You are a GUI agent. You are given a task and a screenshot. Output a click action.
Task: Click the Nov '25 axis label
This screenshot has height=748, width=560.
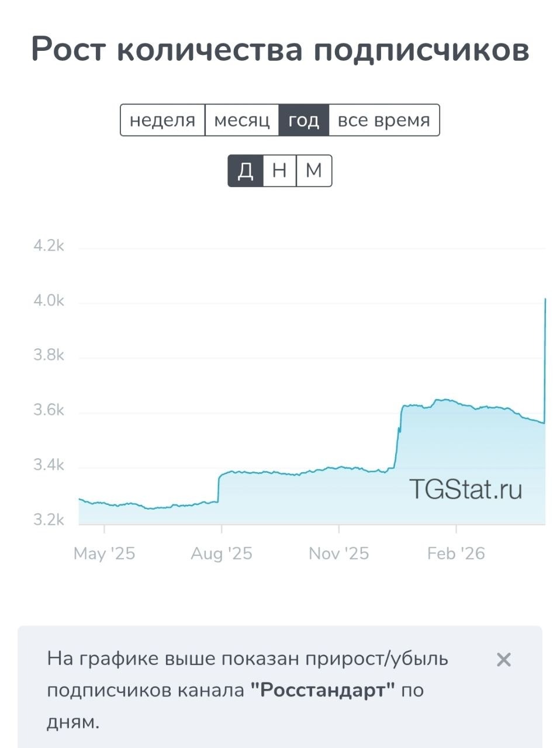point(339,553)
